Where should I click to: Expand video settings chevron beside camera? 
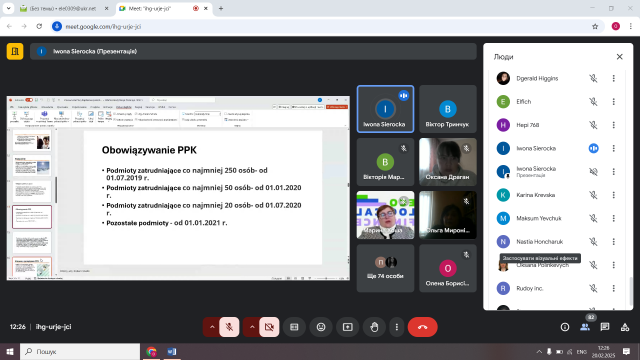click(x=252, y=327)
